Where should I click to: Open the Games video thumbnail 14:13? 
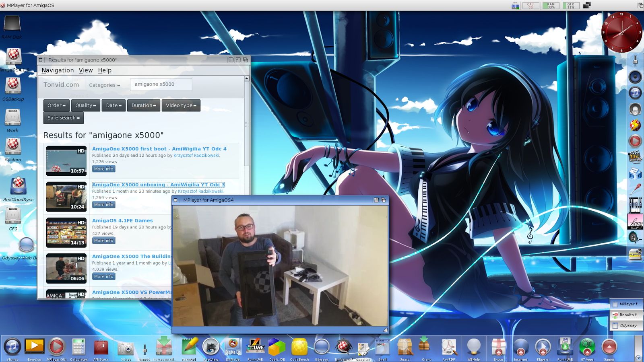(x=66, y=232)
